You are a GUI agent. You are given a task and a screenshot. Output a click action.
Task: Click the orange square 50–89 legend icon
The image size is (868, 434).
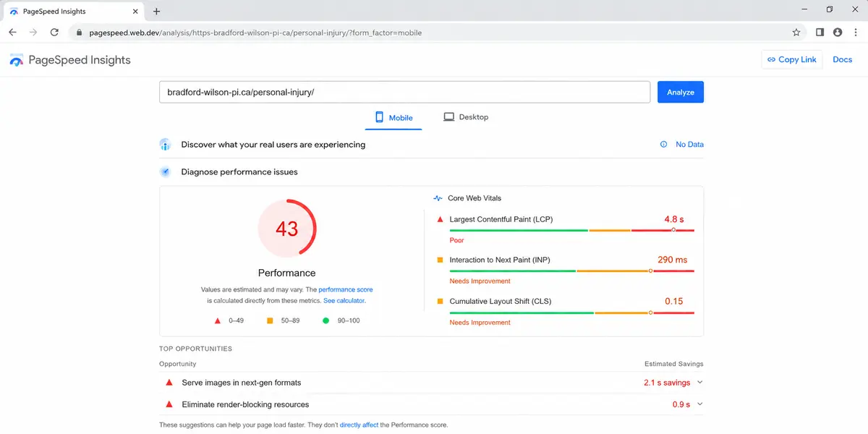(270, 320)
